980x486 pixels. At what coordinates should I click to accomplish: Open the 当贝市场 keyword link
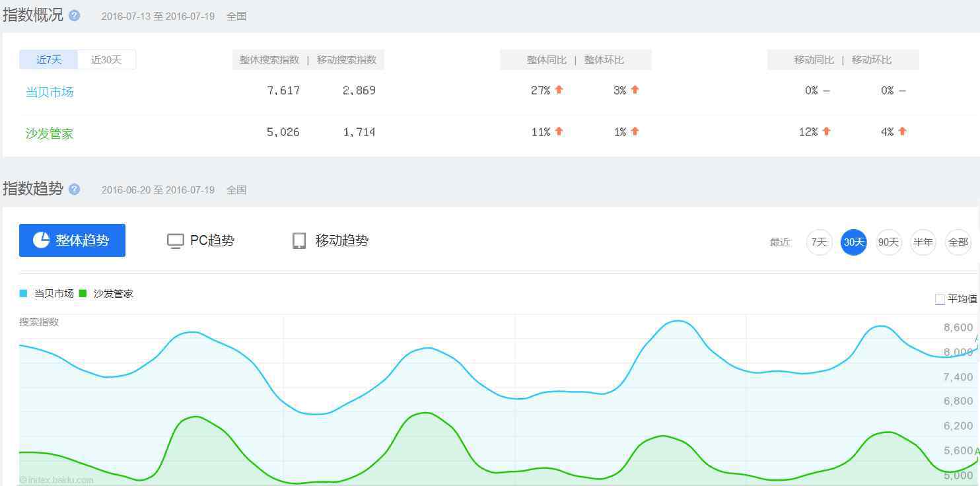click(50, 92)
